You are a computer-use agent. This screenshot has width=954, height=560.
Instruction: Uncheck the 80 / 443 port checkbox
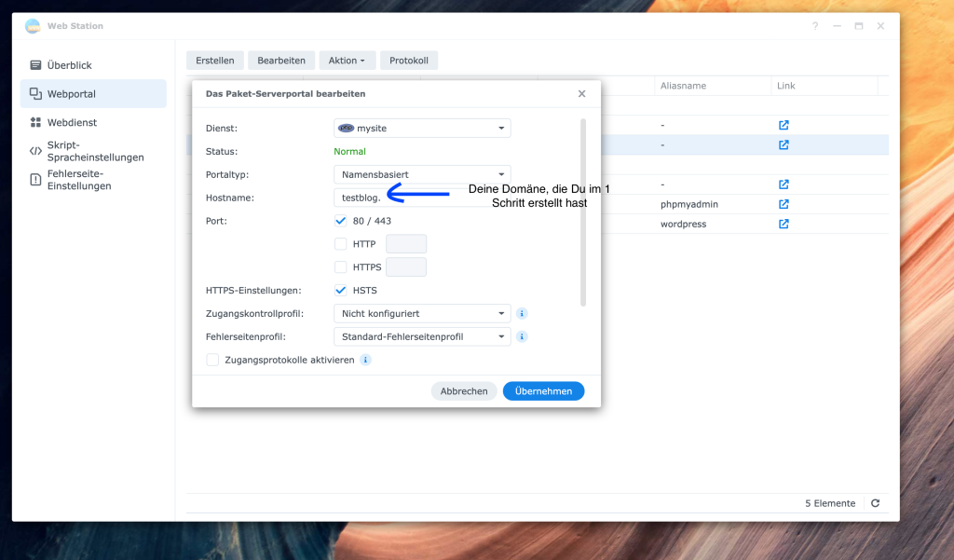[341, 221]
